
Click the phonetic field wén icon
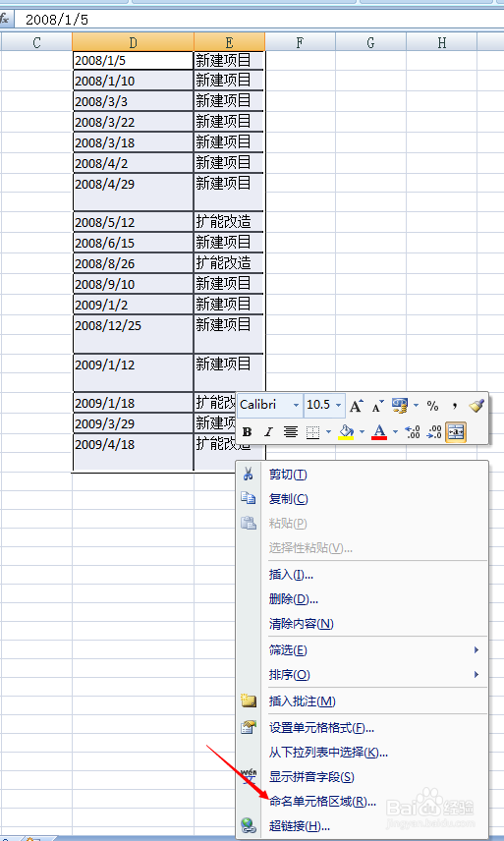(x=249, y=775)
